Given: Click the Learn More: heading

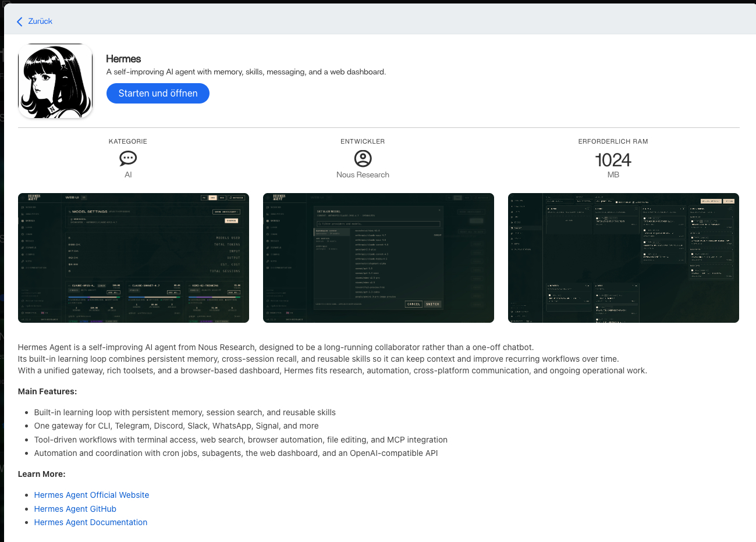Looking at the screenshot, I should click(x=41, y=474).
